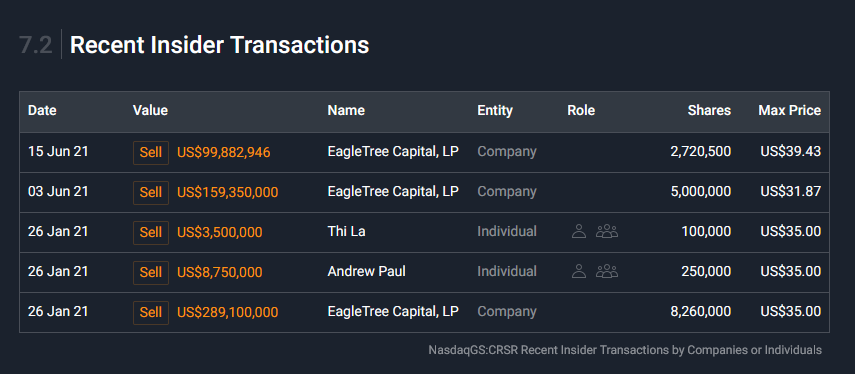The width and height of the screenshot is (855, 374).
Task: Open the Thi La name entry
Action: 346,232
